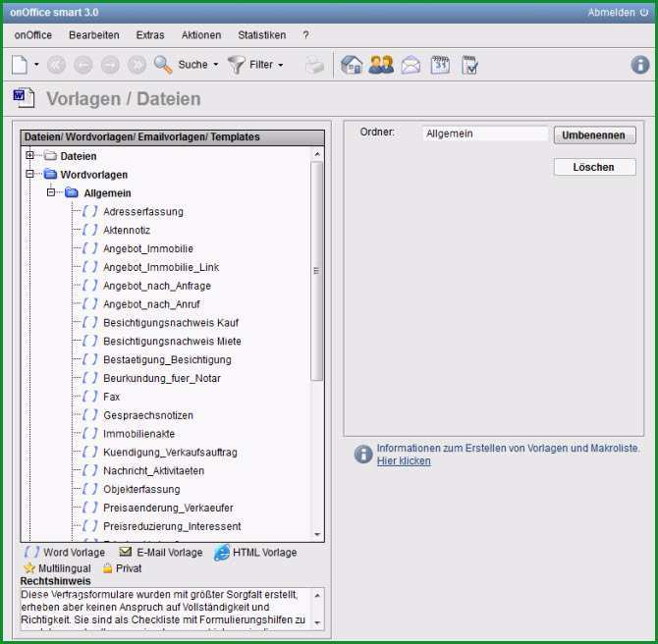This screenshot has width=658, height=644.
Task: Select the Gespraechsnotizen template
Action: pyautogui.click(x=148, y=415)
